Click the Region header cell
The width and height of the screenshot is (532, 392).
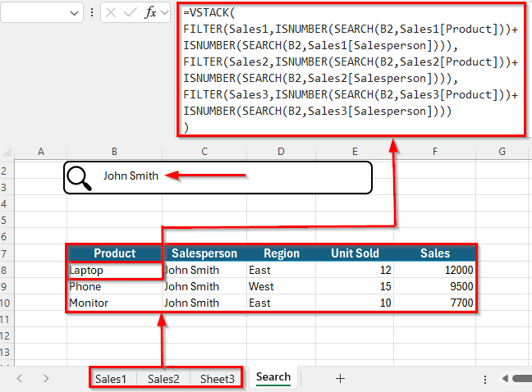coord(282,253)
